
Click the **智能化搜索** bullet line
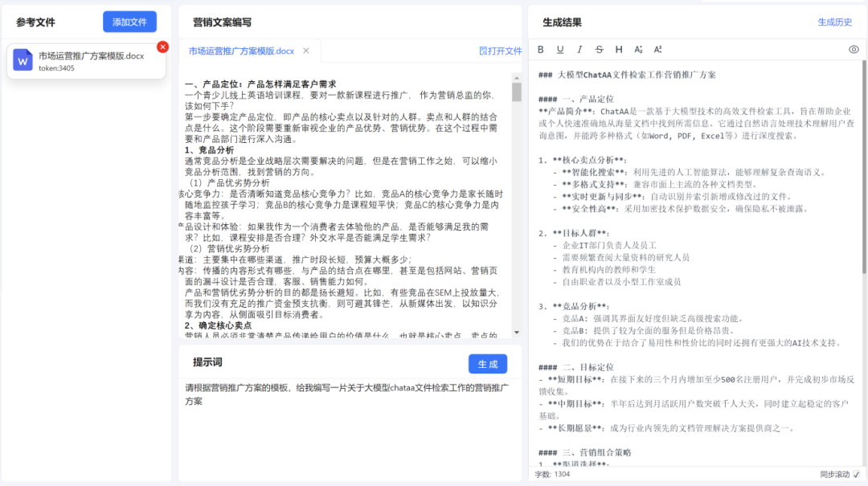point(690,172)
